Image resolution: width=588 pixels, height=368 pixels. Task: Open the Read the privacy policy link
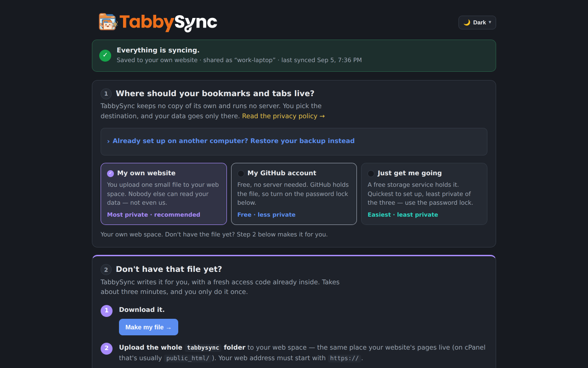tap(283, 116)
